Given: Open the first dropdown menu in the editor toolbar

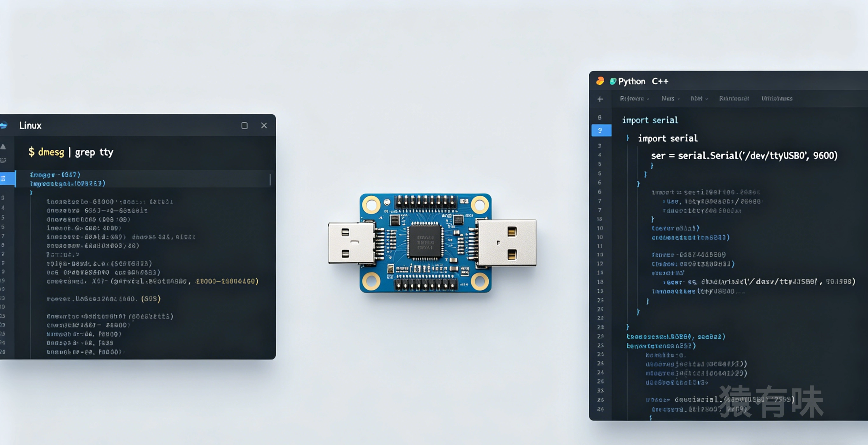Looking at the screenshot, I should coord(634,99).
